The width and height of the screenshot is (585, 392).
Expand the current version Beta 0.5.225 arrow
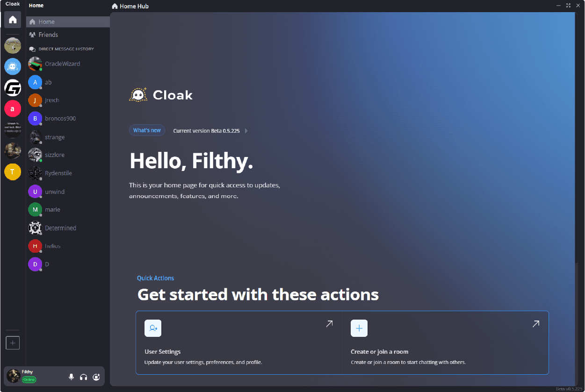pyautogui.click(x=246, y=131)
